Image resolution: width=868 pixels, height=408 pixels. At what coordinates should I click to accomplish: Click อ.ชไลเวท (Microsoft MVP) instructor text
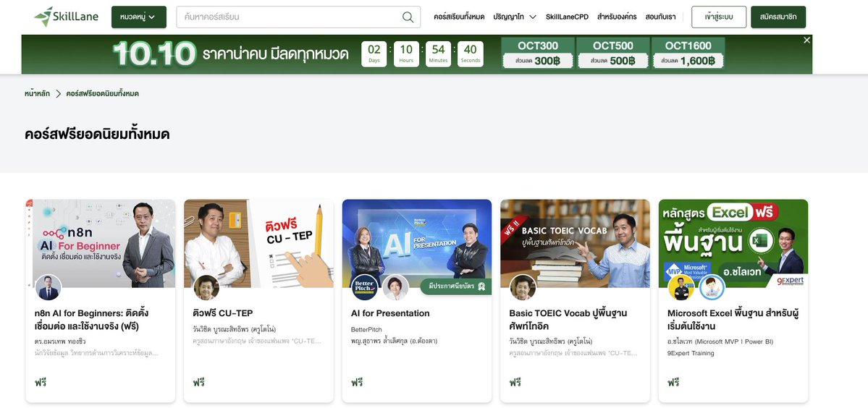pos(720,341)
